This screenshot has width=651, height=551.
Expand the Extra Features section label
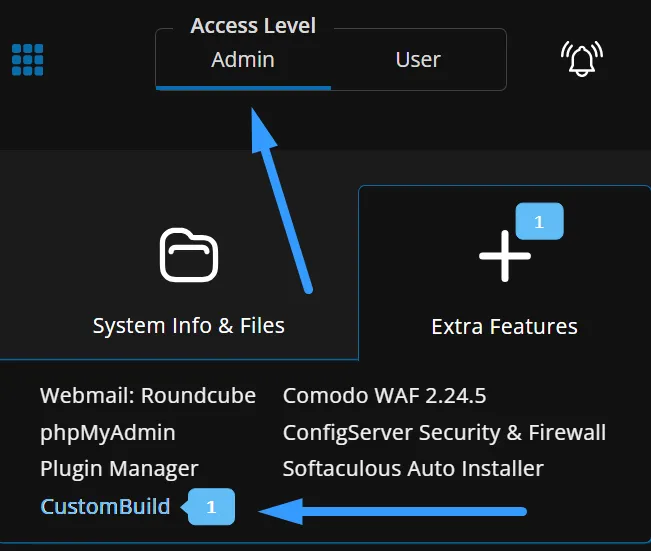click(504, 327)
